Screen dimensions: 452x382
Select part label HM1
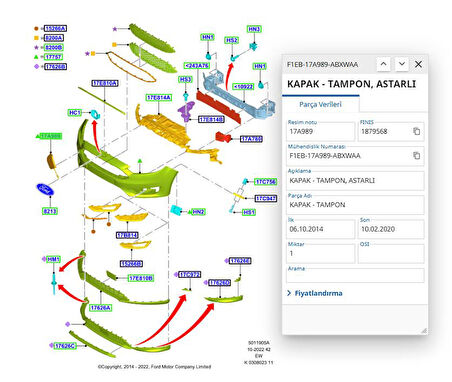pos(53,259)
